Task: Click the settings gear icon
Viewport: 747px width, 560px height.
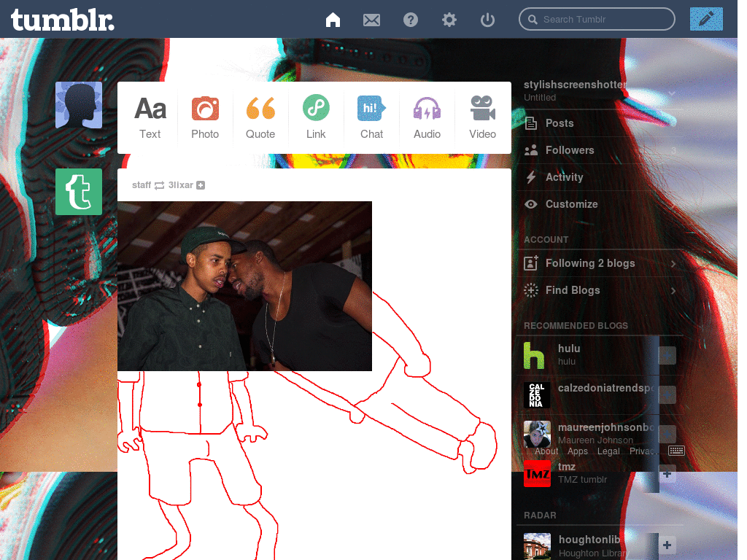Action: click(449, 20)
